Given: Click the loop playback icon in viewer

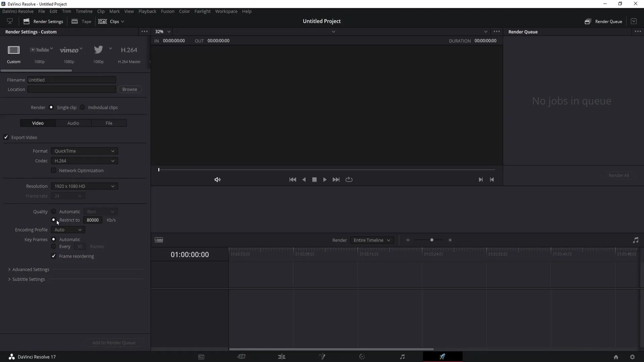Looking at the screenshot, I should tap(348, 179).
